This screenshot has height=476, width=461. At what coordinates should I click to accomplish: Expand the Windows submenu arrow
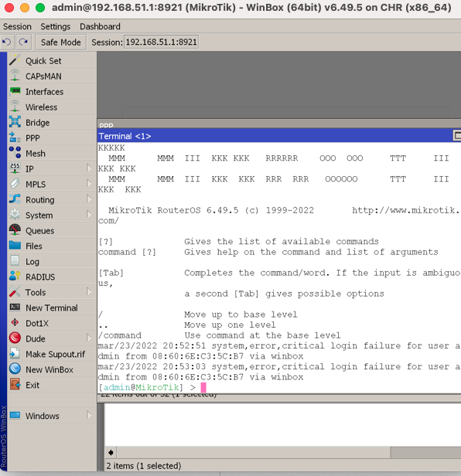[x=89, y=415]
